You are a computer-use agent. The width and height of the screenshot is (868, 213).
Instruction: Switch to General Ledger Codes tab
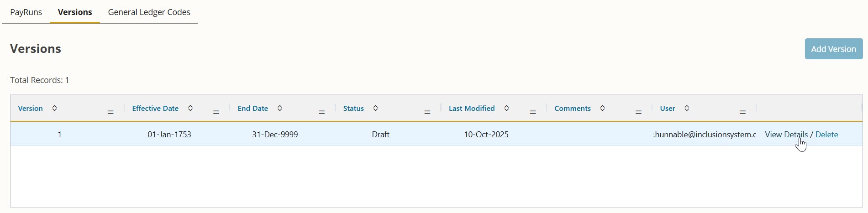coord(149,12)
